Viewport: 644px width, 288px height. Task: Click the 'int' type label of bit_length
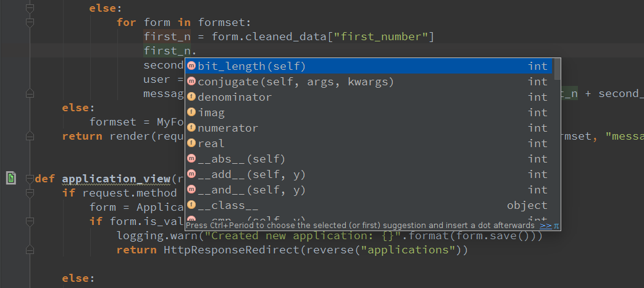(x=538, y=66)
